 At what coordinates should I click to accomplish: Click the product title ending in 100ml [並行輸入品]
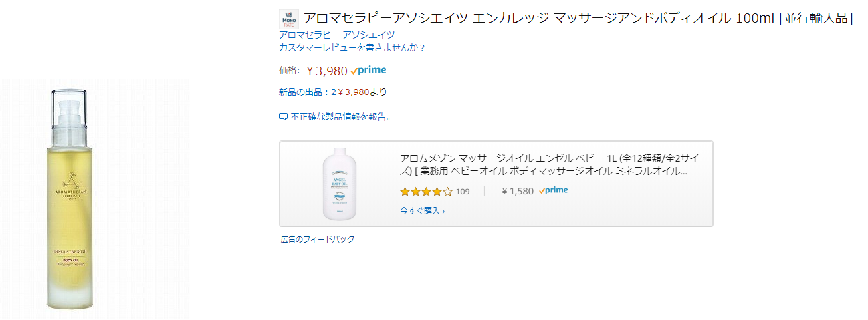click(577, 19)
